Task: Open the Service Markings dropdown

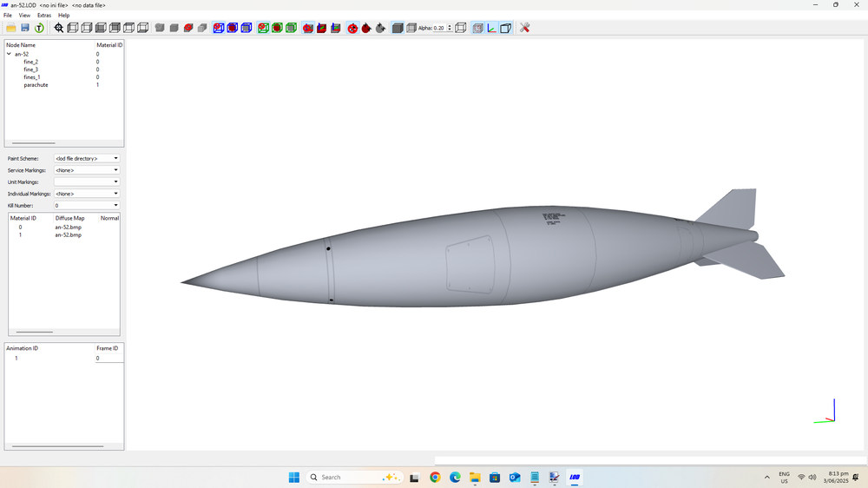Action: (86, 170)
